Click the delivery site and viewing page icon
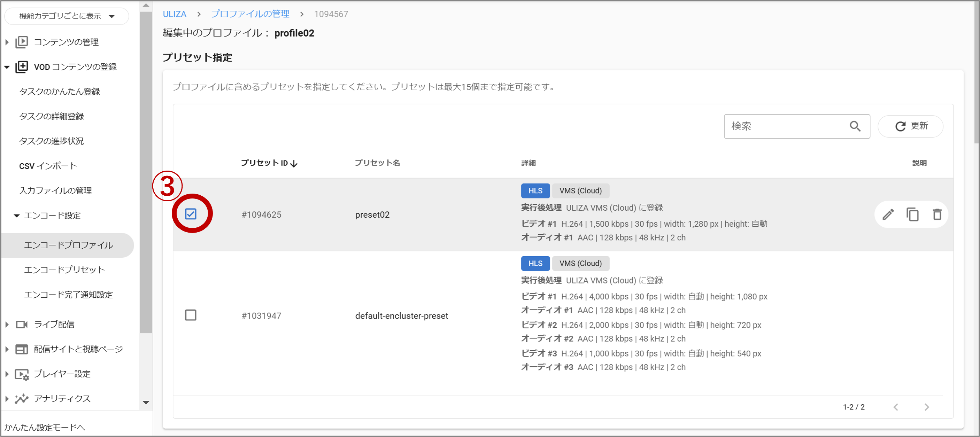 click(22, 349)
